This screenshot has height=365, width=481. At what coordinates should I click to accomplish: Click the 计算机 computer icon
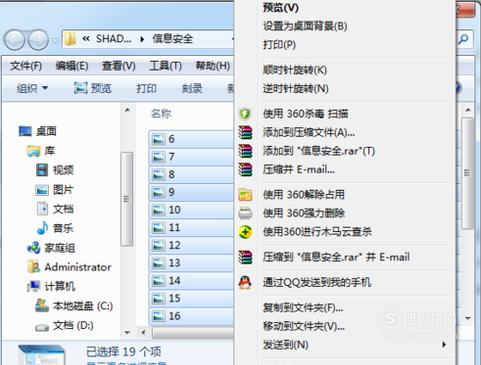coord(34,286)
